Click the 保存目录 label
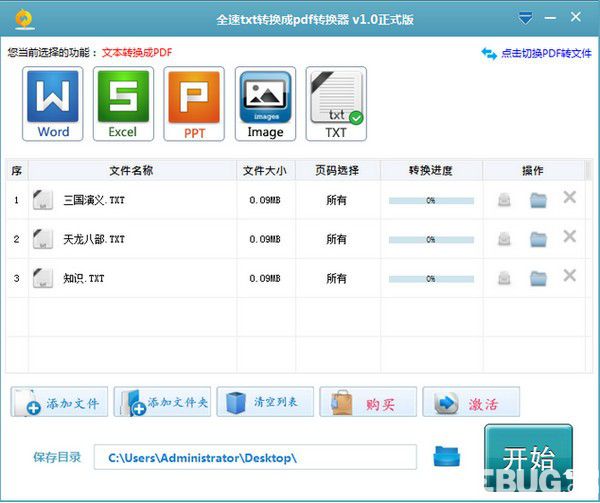This screenshot has height=503, width=600. tap(57, 457)
